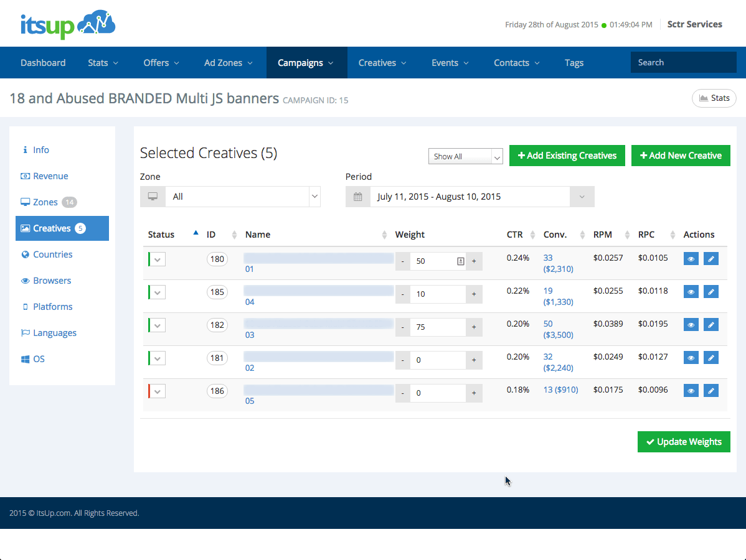746x560 pixels.
Task: Open the Show All filter dropdown
Action: (465, 156)
